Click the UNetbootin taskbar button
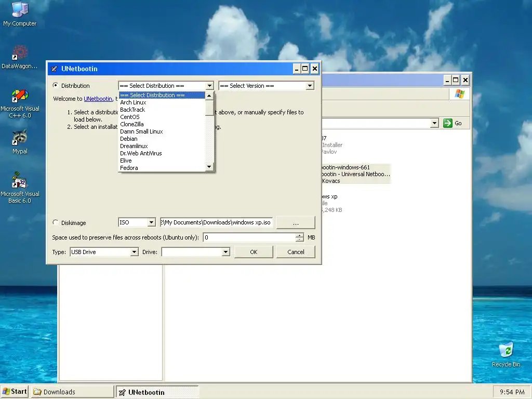Viewport: 532px width, 399px height. pyautogui.click(x=157, y=392)
